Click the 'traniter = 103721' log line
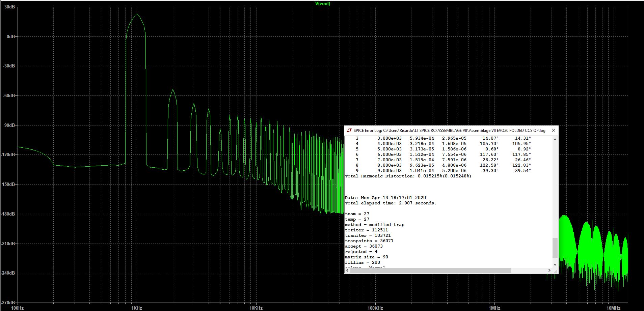This screenshot has width=644, height=311. click(x=368, y=235)
